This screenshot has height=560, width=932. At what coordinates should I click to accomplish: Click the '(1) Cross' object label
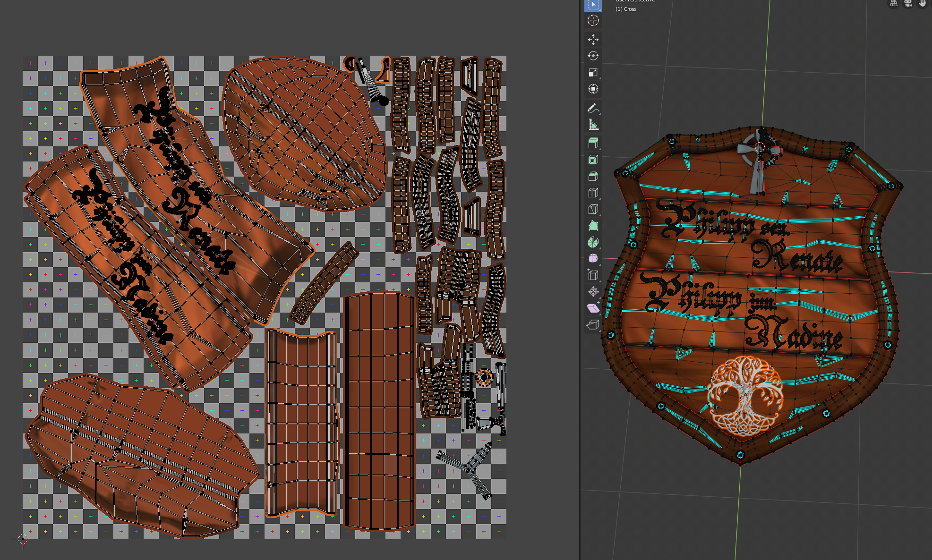pos(626,9)
